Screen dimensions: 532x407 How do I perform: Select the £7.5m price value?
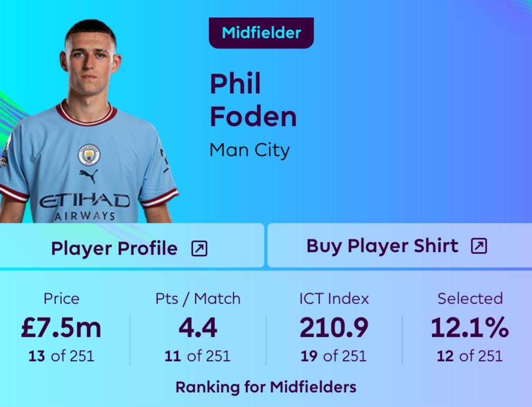[x=61, y=328]
